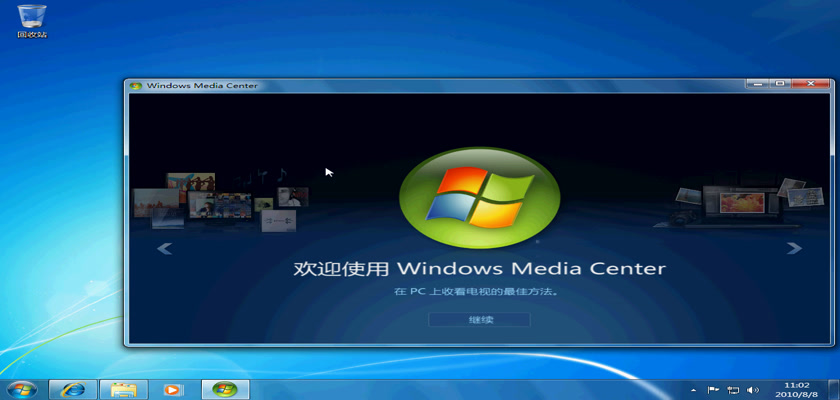Click the 继续 (Continue) button

coord(479,320)
